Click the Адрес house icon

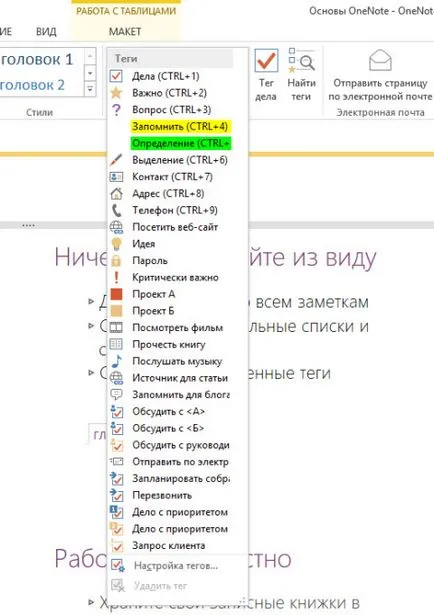tap(116, 193)
